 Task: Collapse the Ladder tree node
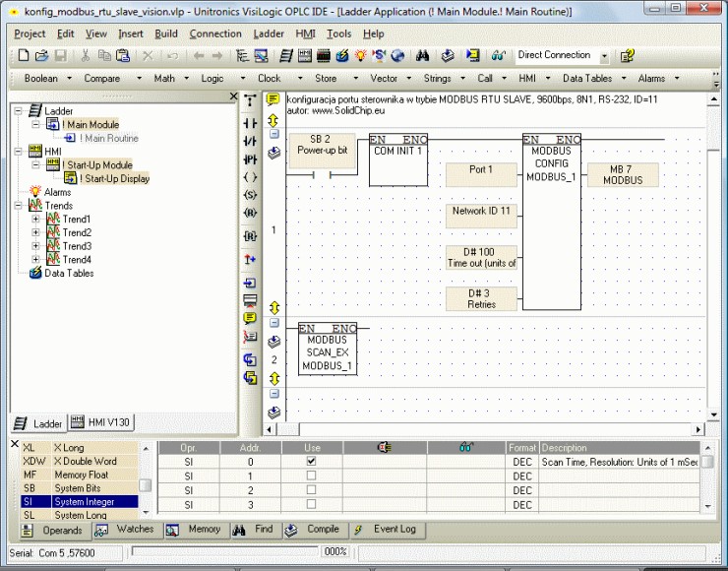coord(18,110)
